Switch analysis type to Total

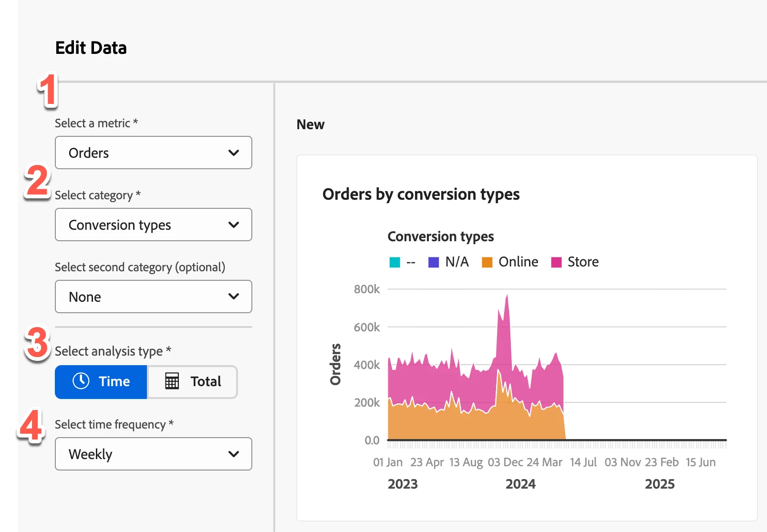click(193, 382)
